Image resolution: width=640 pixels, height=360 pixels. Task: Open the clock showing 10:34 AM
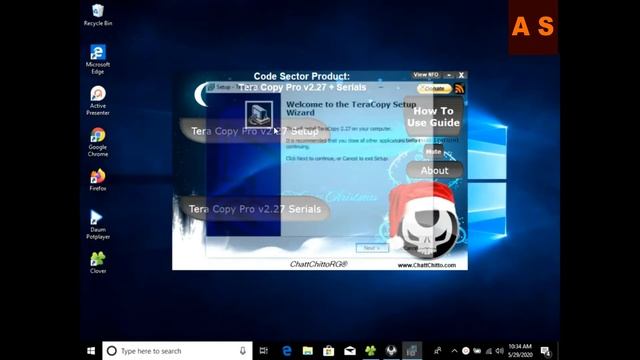tap(520, 351)
